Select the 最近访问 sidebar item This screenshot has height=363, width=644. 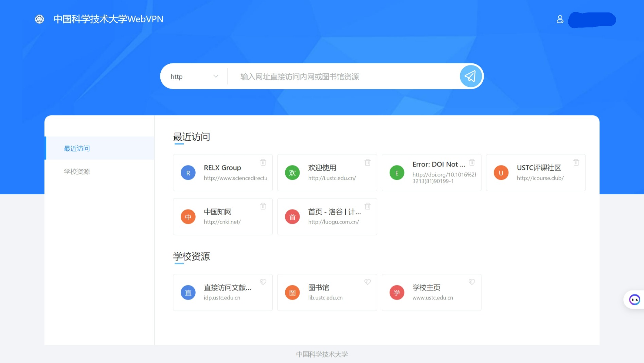[76, 148]
